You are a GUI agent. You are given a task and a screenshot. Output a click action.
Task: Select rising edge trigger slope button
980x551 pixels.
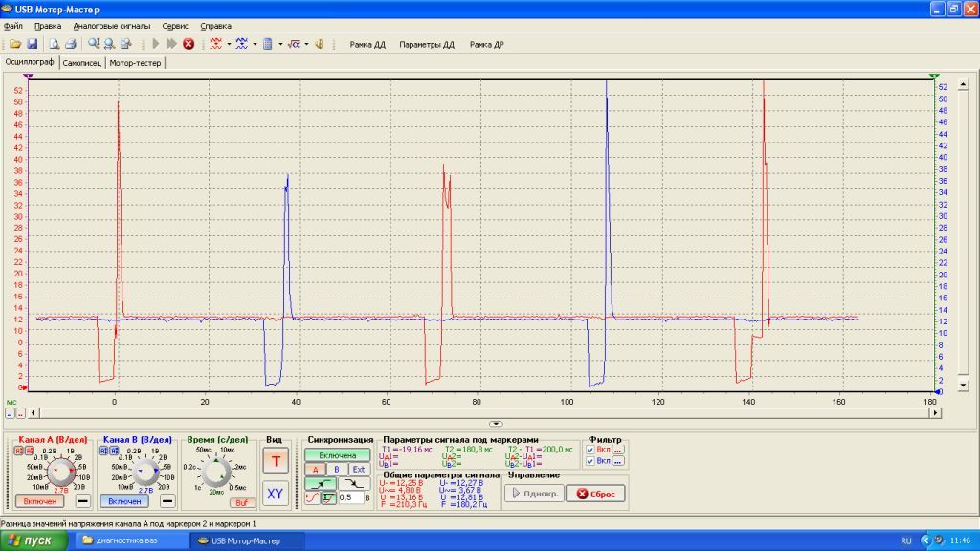click(x=320, y=483)
